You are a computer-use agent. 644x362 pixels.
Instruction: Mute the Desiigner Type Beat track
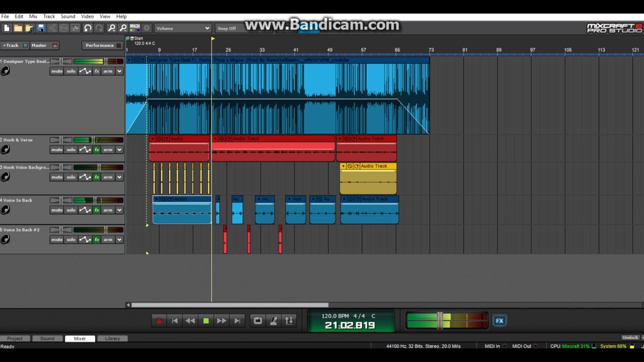[57, 71]
